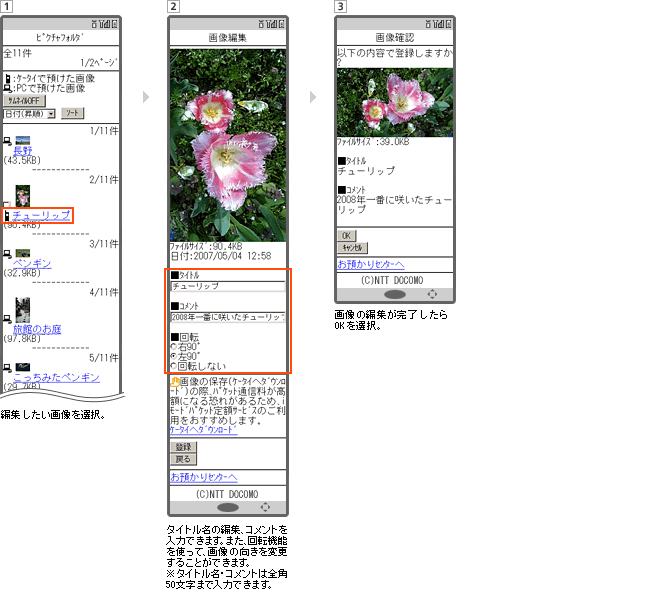Open the 長野 image link
This screenshot has height=589, width=648.
click(23, 150)
